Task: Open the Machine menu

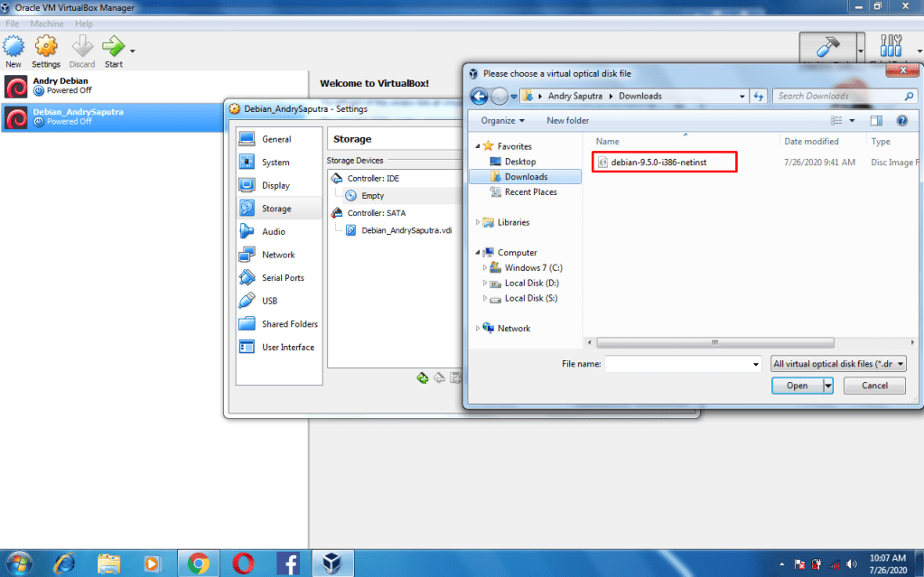Action: (x=47, y=23)
